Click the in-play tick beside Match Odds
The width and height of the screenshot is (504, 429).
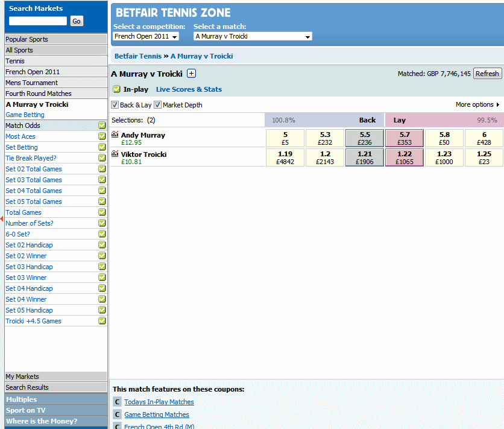point(102,126)
